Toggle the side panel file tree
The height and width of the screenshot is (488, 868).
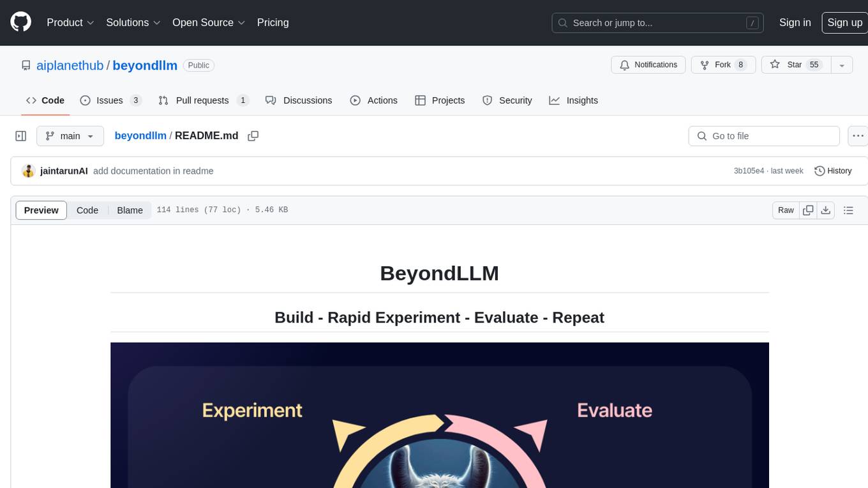pos(21,136)
